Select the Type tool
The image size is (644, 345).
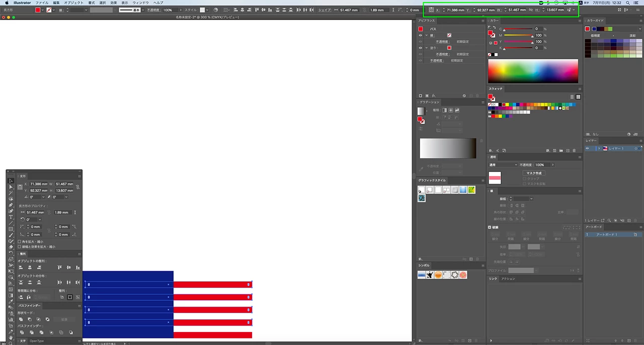click(x=11, y=217)
